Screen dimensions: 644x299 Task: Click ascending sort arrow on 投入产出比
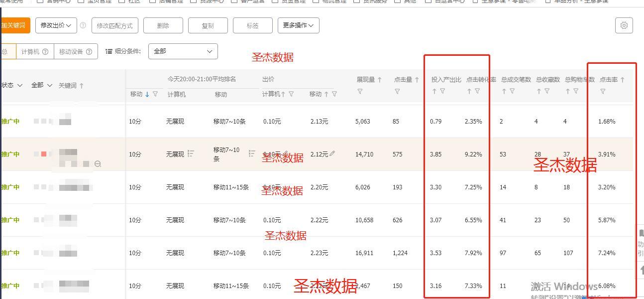point(433,91)
